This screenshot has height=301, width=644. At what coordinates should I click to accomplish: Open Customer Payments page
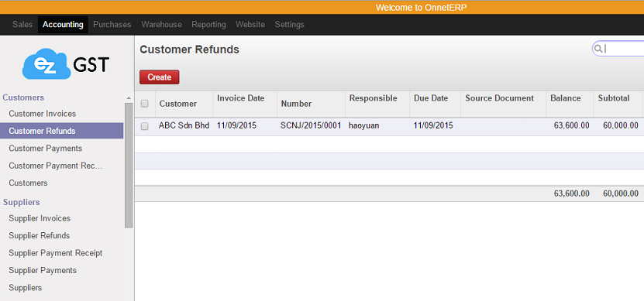[x=46, y=148]
